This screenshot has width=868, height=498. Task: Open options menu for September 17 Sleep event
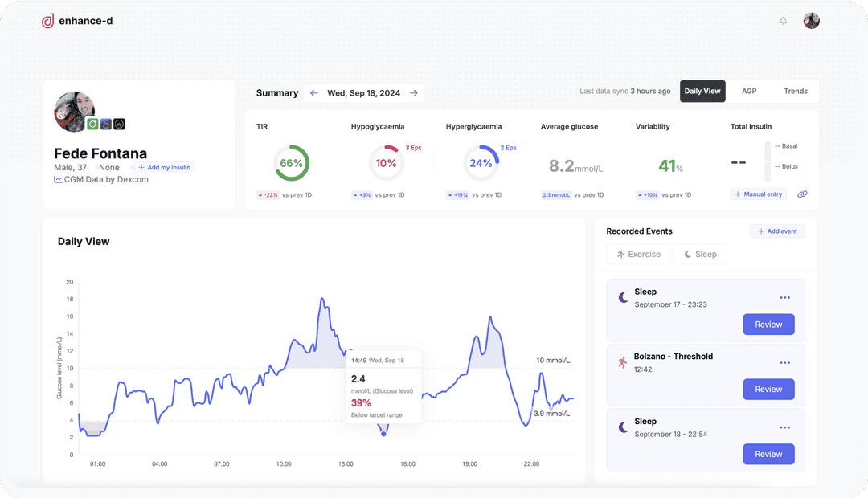(785, 298)
